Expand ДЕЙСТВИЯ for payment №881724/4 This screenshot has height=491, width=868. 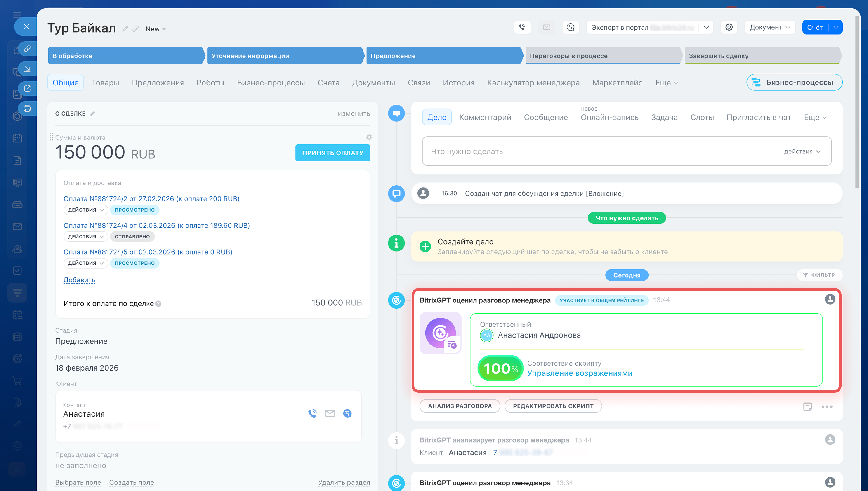pos(86,236)
